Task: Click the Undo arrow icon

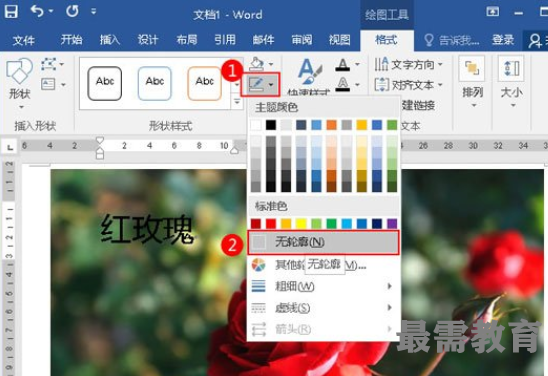Action: click(x=37, y=12)
